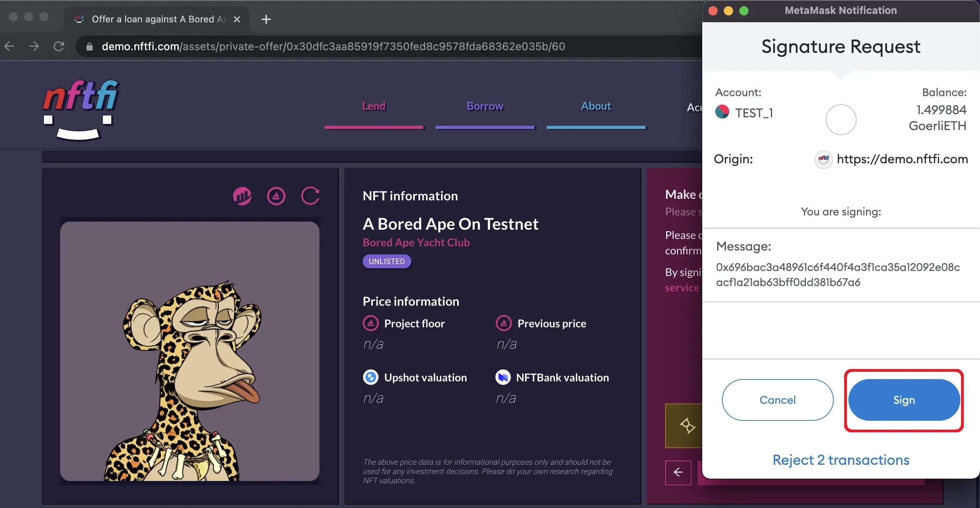Click the price data disclaimer text
Viewport: 980px width, 508px height.
(x=488, y=471)
